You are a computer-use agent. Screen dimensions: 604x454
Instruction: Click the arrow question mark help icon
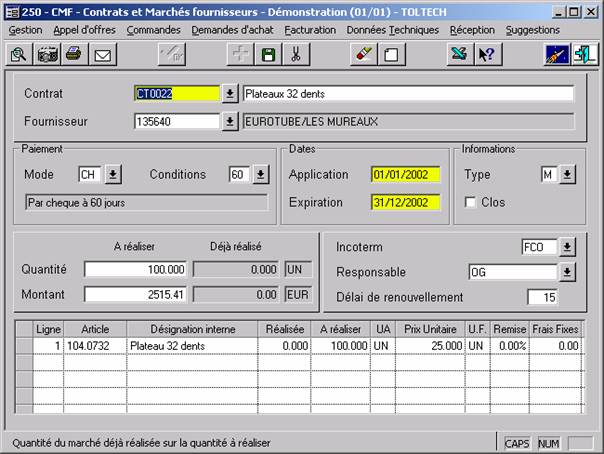coord(488,54)
